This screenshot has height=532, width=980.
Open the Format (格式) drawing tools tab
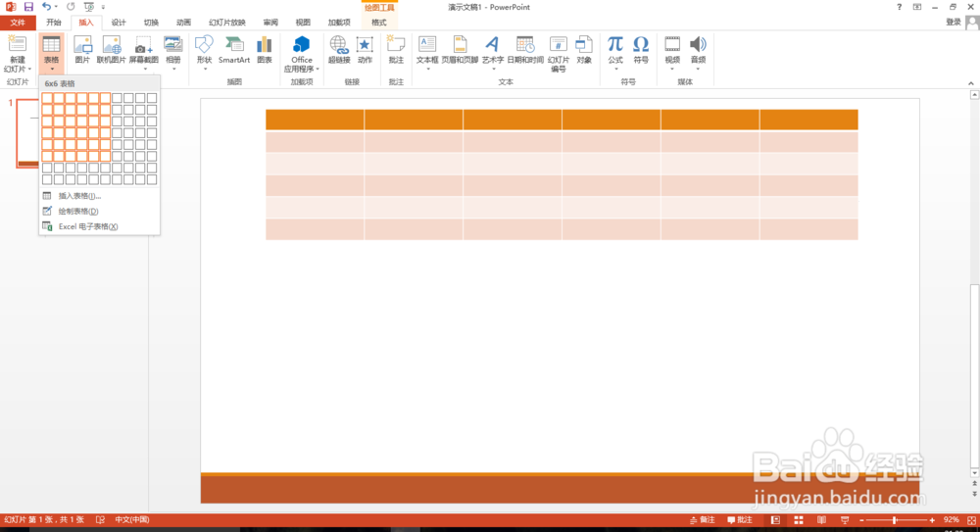[378, 23]
